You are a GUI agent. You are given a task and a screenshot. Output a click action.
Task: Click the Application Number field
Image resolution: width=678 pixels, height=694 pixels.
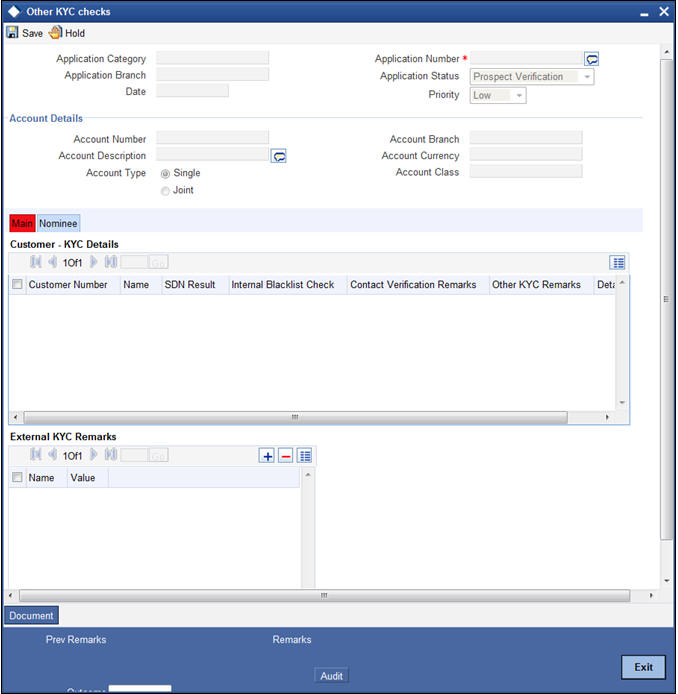click(x=526, y=58)
